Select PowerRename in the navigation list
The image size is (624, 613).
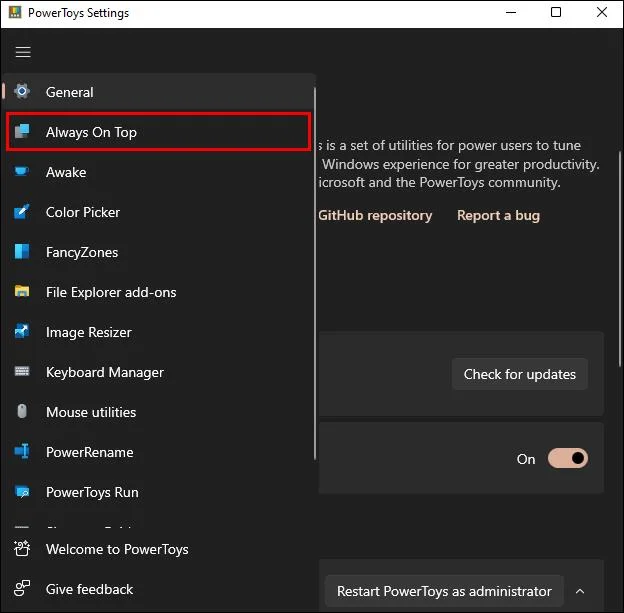pos(159,452)
